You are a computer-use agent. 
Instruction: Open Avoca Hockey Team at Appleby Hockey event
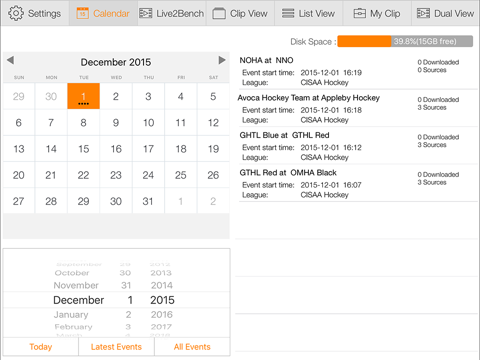(358, 108)
